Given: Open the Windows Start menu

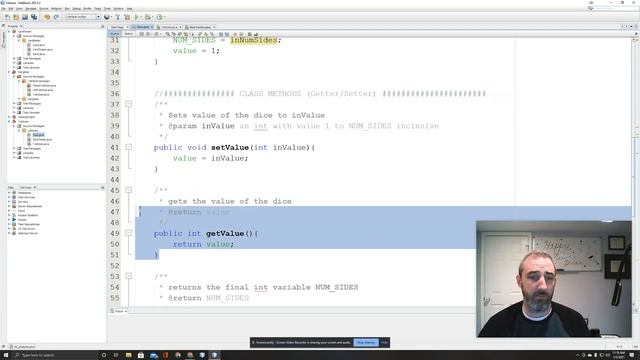Looking at the screenshot, I should pyautogui.click(x=6, y=355).
